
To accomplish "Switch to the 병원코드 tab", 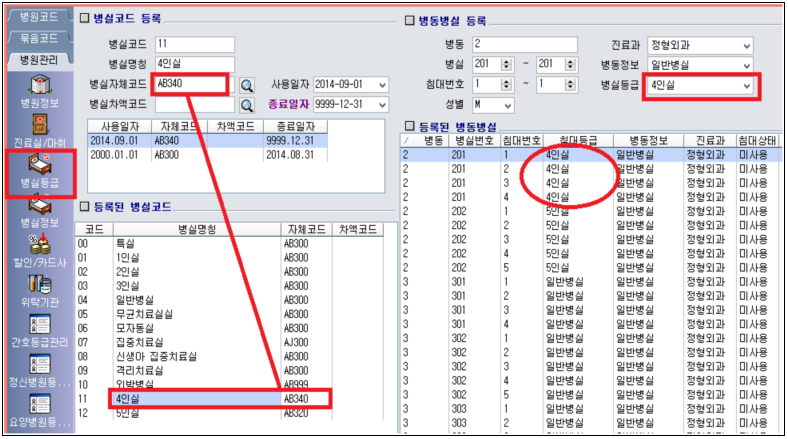I will (x=36, y=17).
